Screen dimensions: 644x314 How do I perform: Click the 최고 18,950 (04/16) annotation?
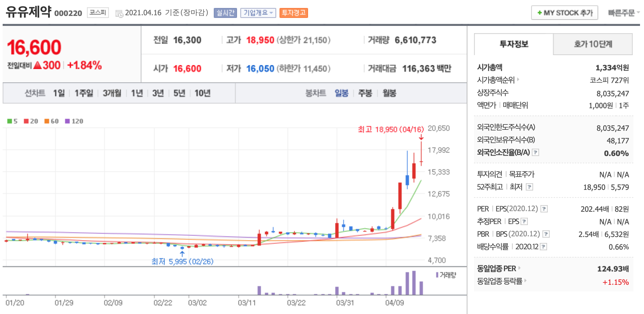click(391, 129)
